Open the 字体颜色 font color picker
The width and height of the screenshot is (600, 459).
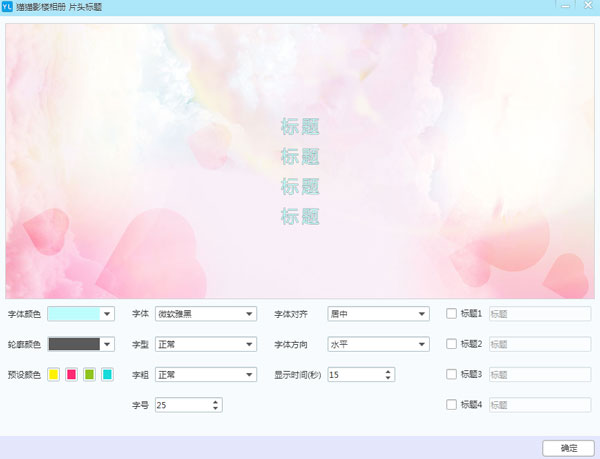coord(81,313)
